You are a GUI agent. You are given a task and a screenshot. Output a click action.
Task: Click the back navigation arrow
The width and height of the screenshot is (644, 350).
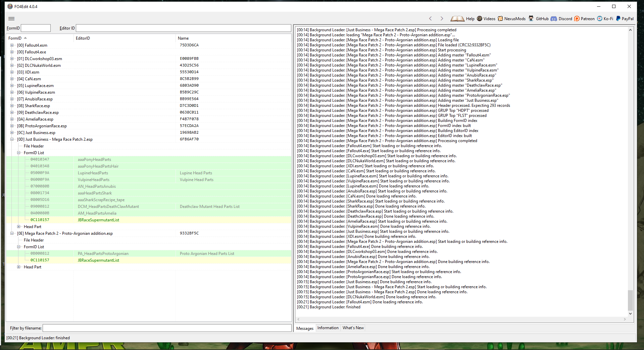[431, 19]
